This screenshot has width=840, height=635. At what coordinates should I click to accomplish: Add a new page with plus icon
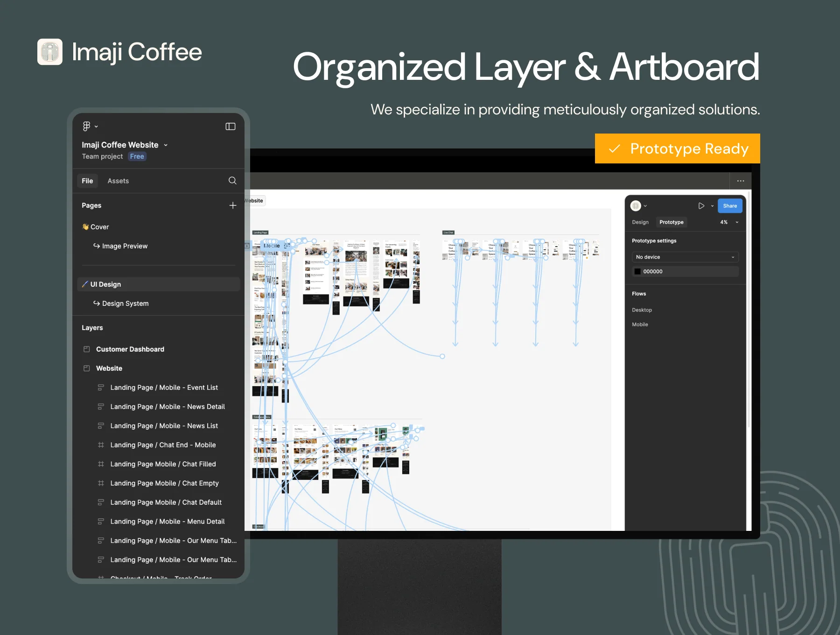[x=233, y=205]
